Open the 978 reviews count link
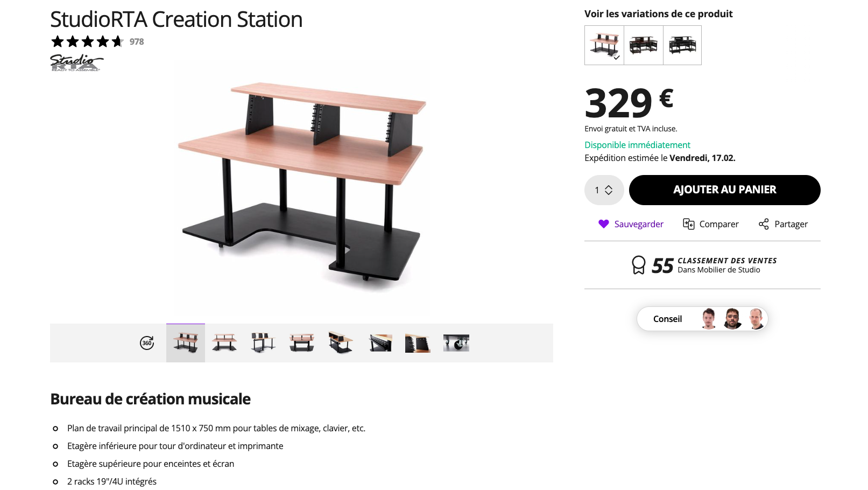This screenshot has width=868, height=490. pos(137,41)
